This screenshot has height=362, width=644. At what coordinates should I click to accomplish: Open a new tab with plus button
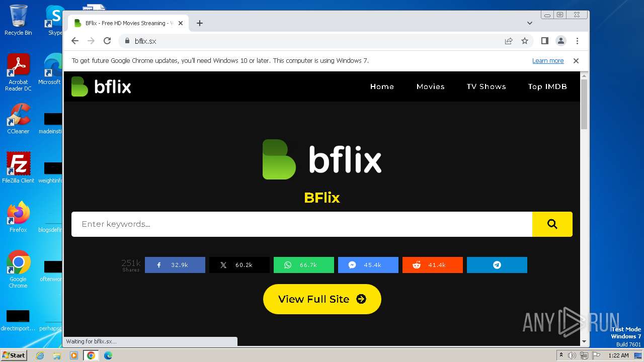[200, 23]
